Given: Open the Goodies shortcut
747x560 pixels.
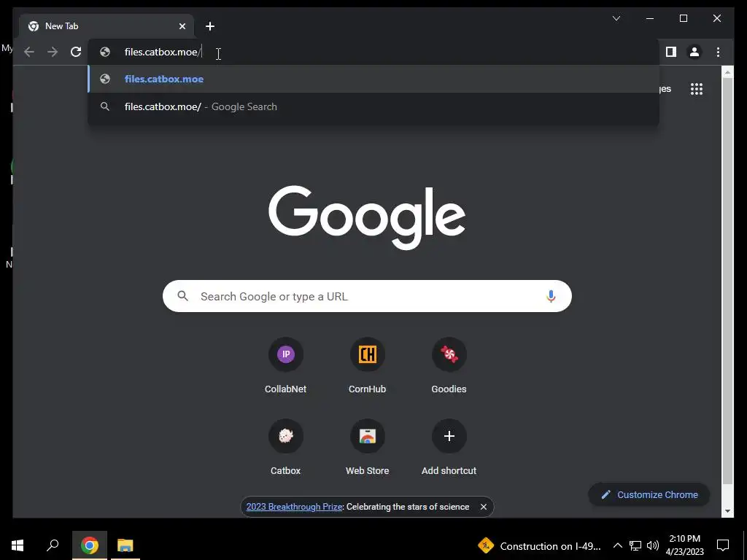Looking at the screenshot, I should point(449,365).
